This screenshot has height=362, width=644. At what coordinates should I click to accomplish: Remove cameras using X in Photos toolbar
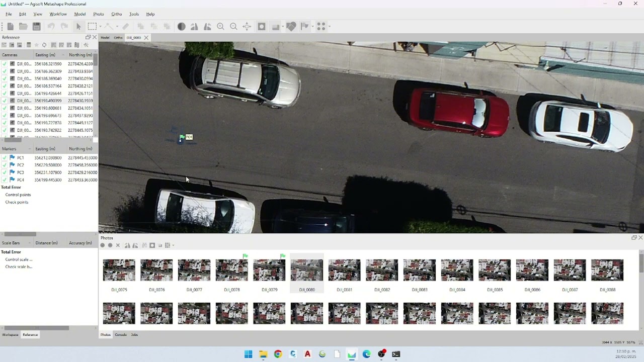[118, 245]
